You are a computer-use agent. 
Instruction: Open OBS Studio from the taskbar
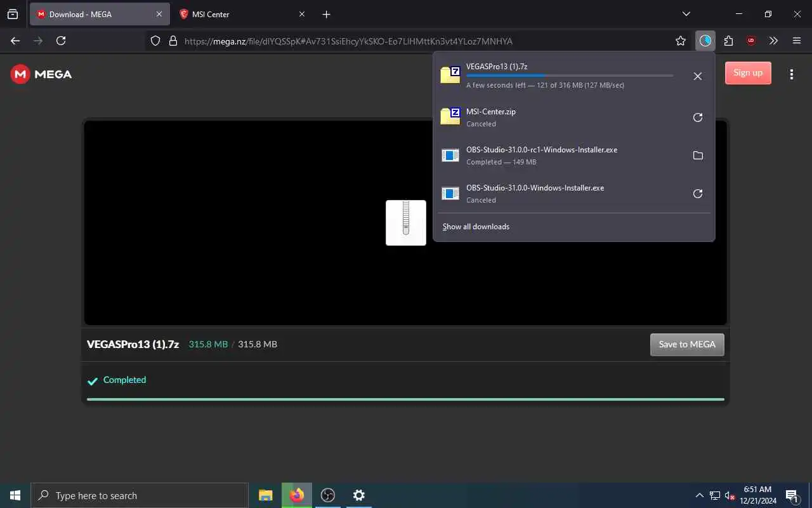(x=328, y=495)
